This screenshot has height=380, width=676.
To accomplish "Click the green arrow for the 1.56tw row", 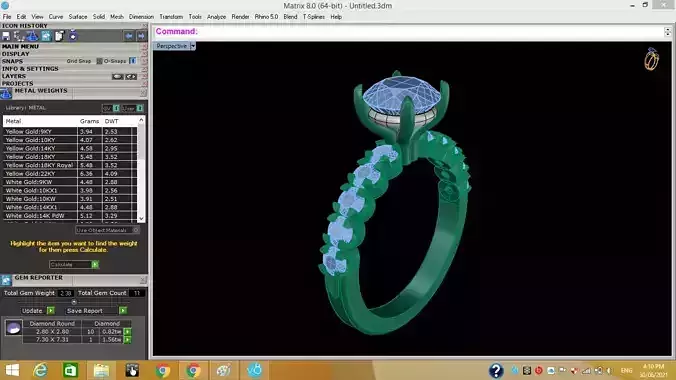I will (x=128, y=340).
